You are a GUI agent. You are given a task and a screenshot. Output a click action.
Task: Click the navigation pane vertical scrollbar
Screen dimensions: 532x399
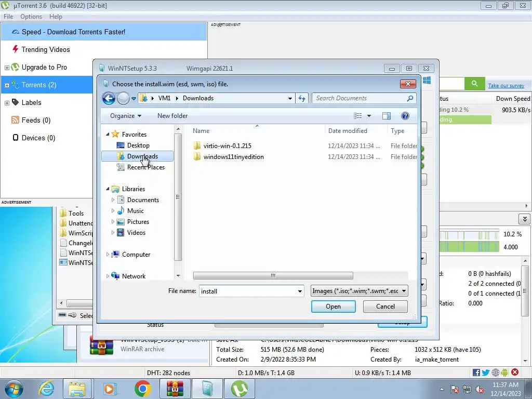178,197
